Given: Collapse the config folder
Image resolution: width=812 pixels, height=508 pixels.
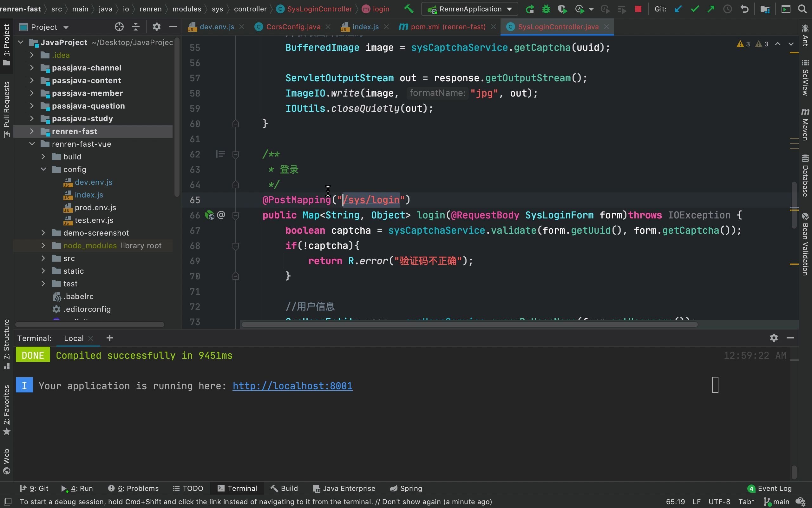Looking at the screenshot, I should point(43,169).
